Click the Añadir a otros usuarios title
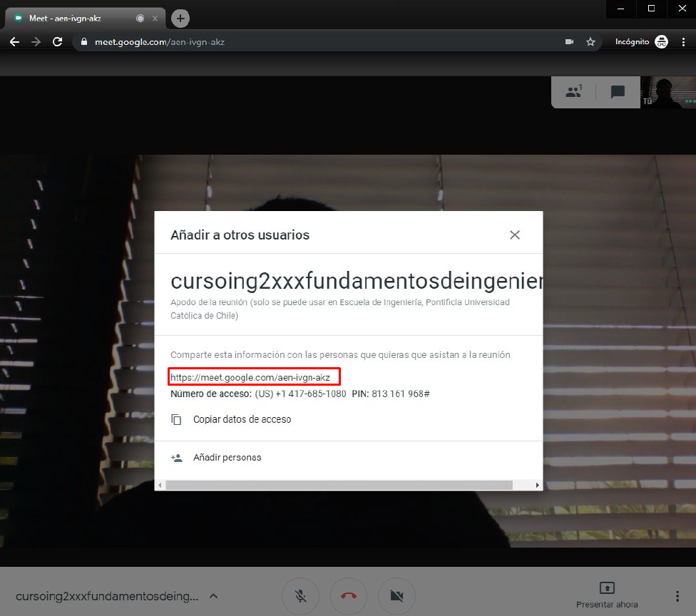The image size is (696, 616). pos(240,235)
